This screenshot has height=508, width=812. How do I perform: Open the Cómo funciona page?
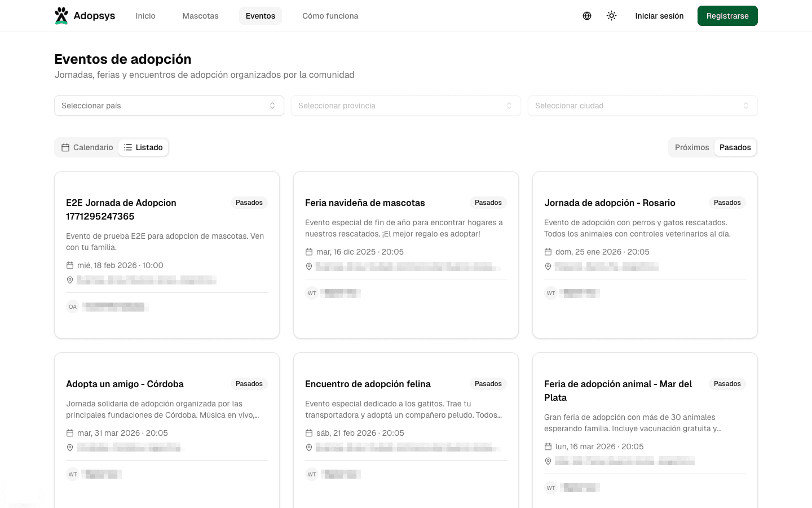(x=330, y=16)
